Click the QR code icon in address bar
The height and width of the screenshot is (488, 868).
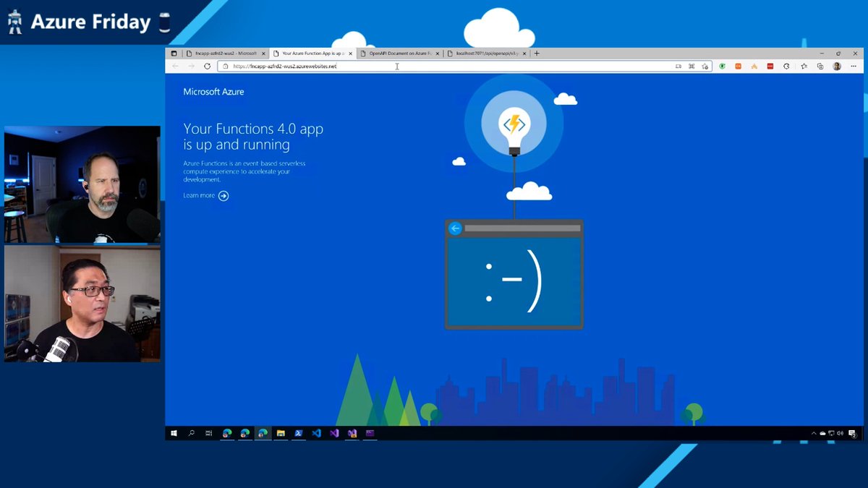692,66
